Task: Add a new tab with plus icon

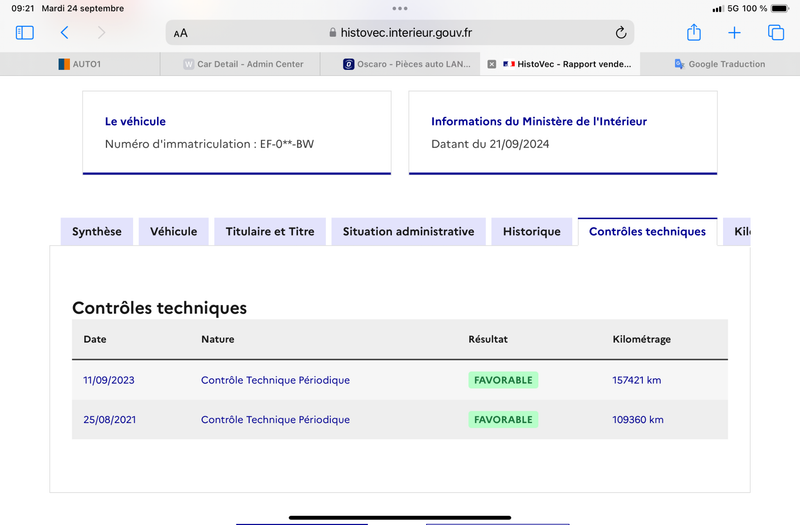Action: [x=734, y=33]
